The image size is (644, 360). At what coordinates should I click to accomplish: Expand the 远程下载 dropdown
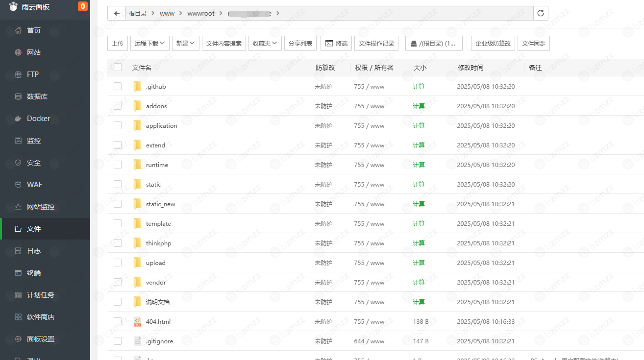click(x=150, y=43)
